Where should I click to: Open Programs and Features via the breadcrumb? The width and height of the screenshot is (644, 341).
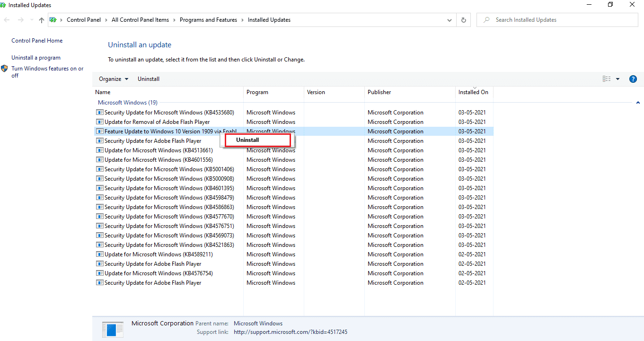coord(208,19)
